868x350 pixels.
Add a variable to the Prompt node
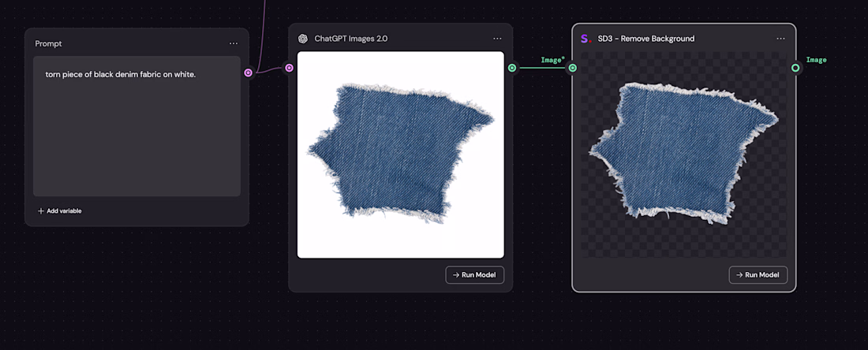pos(60,211)
